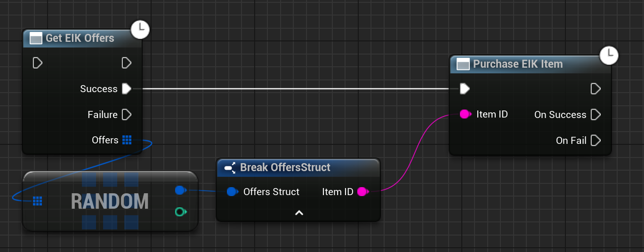Click the pink Item ID output pin on Break OffersStruct
This screenshot has height=252, width=644.
(362, 192)
